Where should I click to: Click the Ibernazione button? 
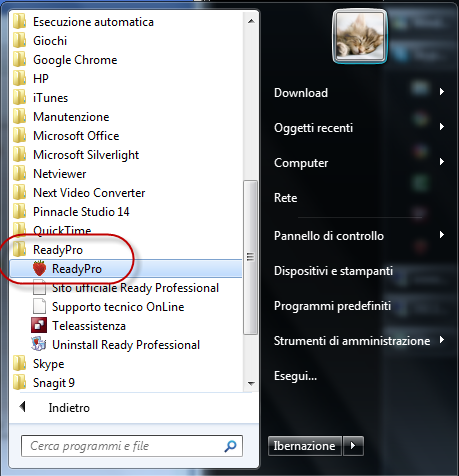(305, 446)
